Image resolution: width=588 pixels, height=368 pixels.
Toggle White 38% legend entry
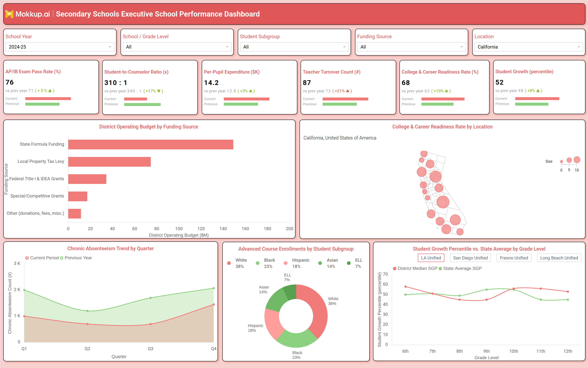tap(237, 263)
